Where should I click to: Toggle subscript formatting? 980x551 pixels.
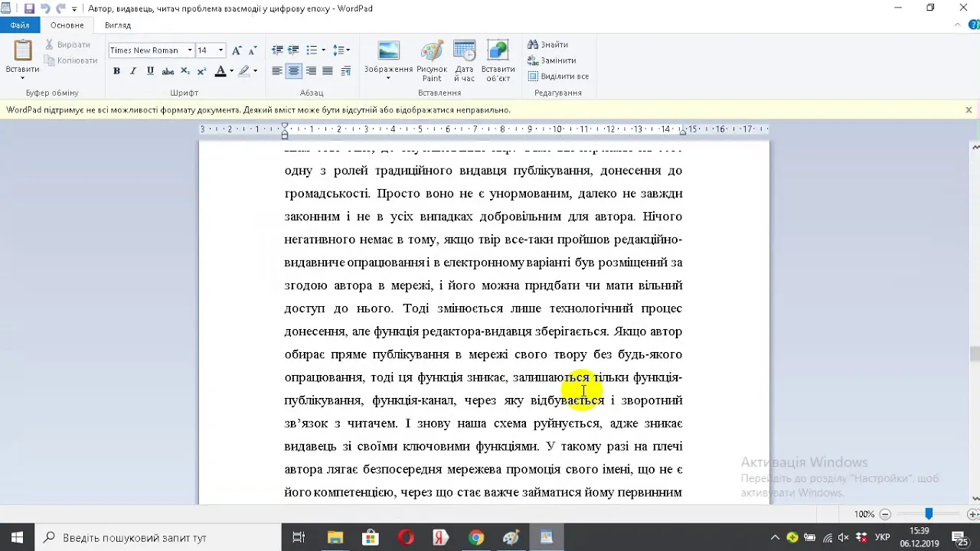pos(185,71)
